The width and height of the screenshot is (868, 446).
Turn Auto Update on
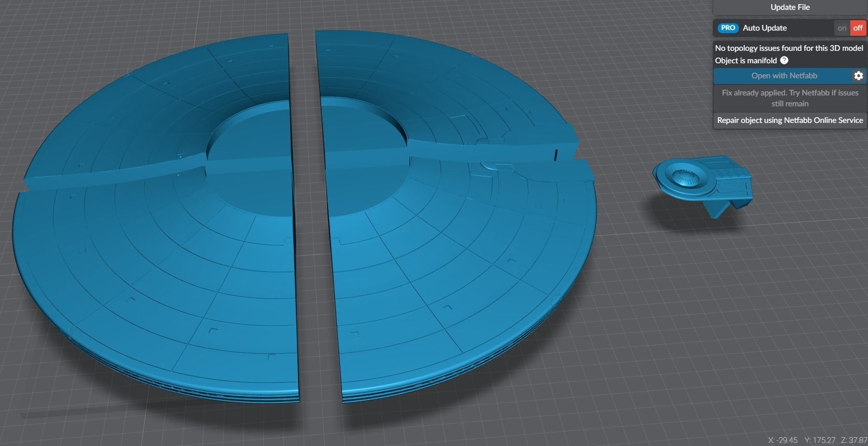842,28
